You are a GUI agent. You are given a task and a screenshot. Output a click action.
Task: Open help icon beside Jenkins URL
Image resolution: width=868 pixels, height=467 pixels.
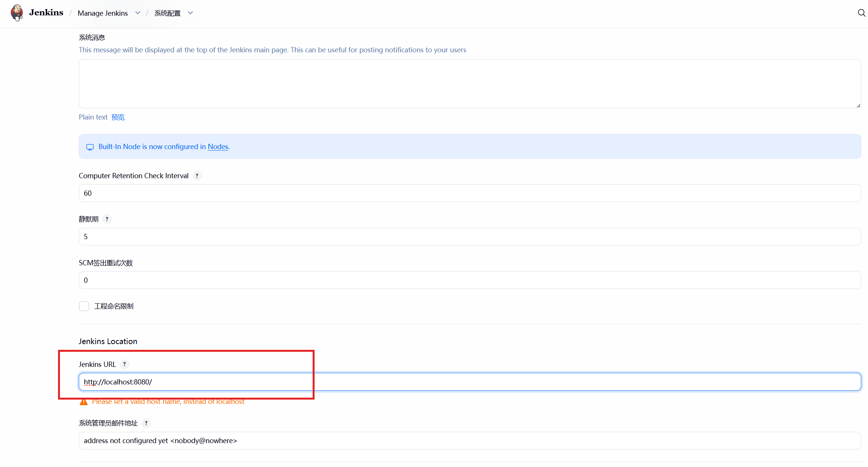tap(124, 364)
